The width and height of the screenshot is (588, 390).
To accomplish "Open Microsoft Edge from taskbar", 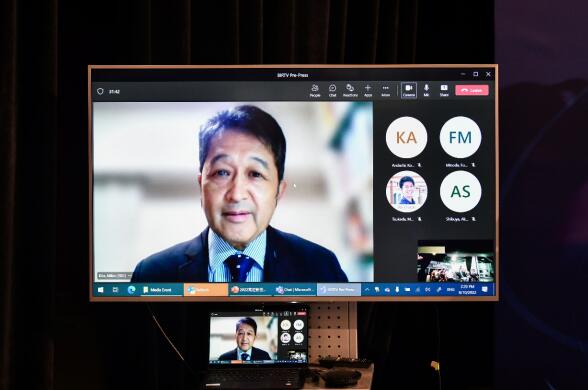I will point(131,290).
